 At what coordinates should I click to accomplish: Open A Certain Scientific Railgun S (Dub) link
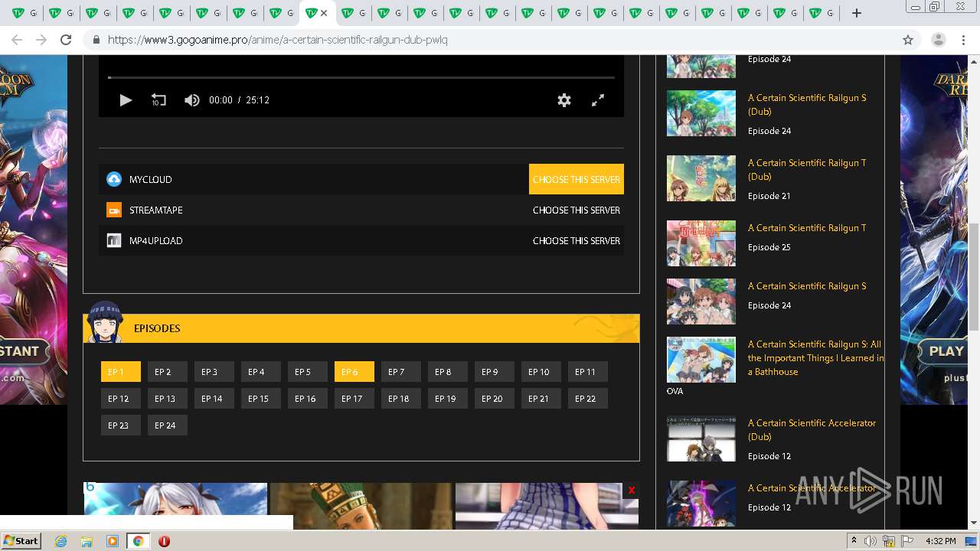click(x=807, y=105)
